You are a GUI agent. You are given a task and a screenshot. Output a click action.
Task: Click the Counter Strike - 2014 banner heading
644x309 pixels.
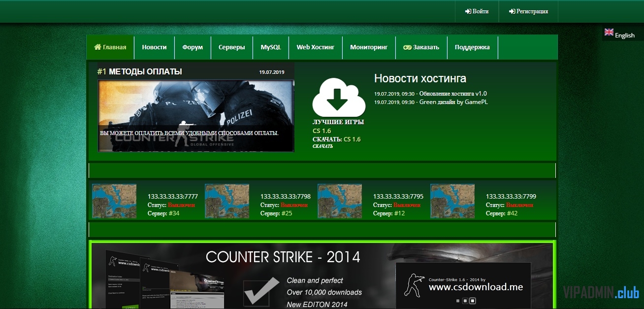[283, 257]
